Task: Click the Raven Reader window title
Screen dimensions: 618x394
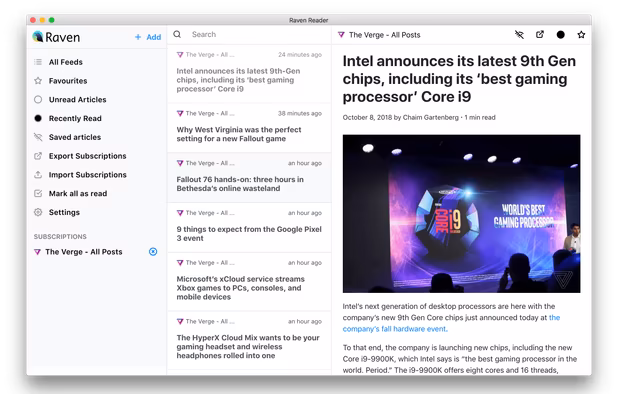Action: point(309,20)
